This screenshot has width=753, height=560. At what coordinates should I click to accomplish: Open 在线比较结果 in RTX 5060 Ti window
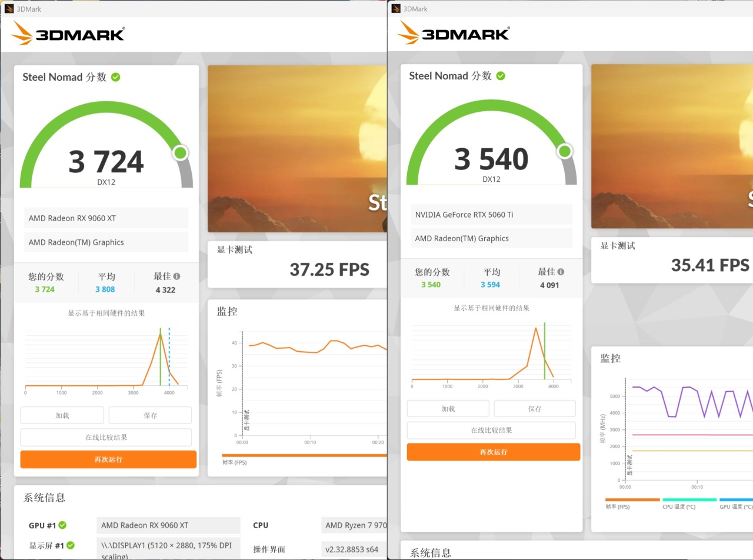pos(491,431)
